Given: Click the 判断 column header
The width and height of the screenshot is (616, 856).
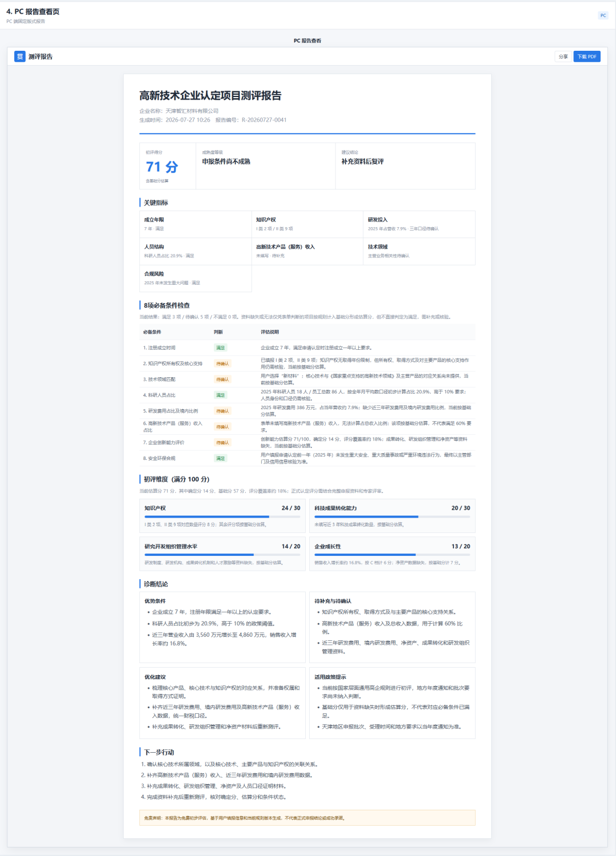Looking at the screenshot, I should click(x=218, y=332).
